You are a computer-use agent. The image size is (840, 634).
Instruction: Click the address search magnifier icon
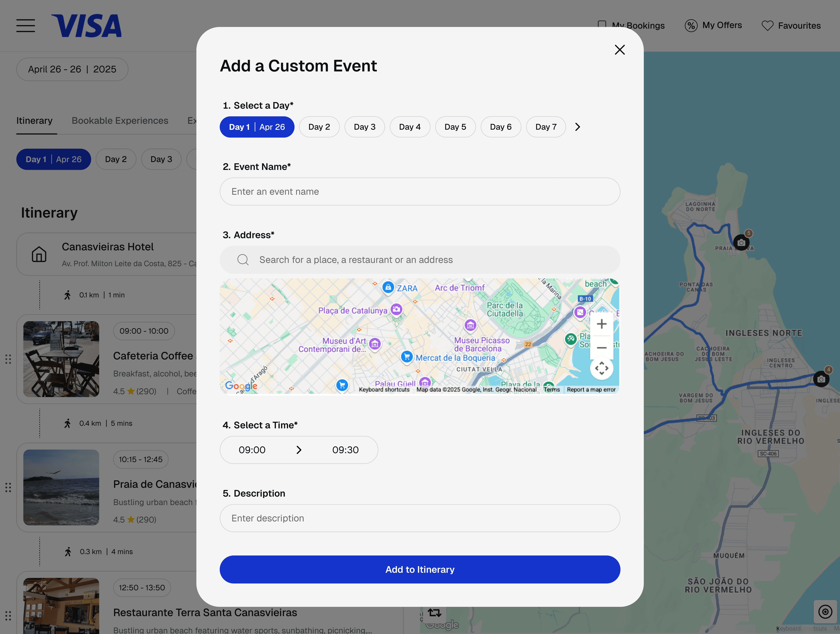[x=243, y=260]
